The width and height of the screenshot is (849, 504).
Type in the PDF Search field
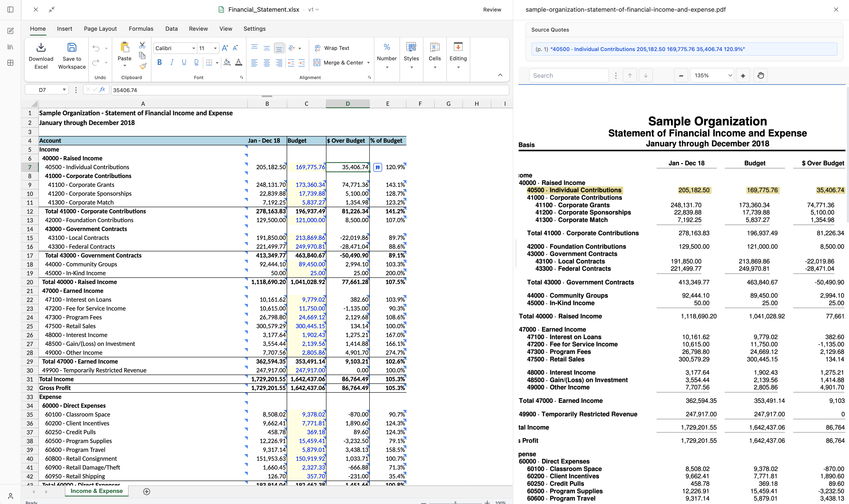pos(569,75)
